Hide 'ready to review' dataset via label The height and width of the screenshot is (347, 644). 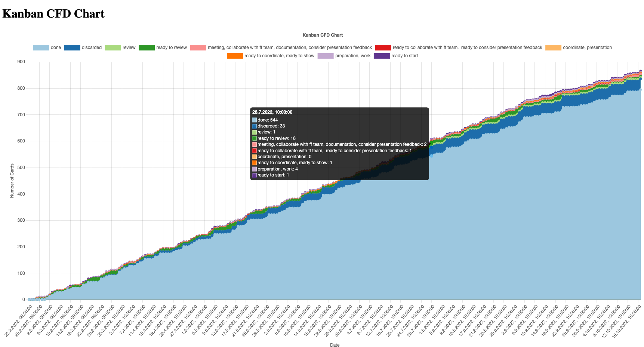[x=172, y=47]
